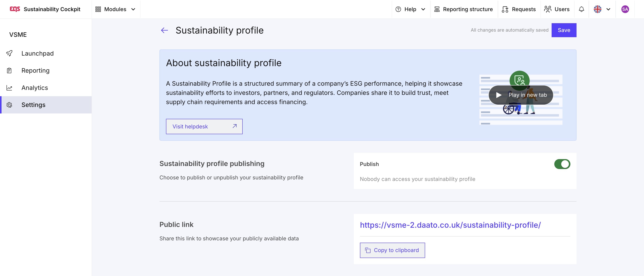This screenshot has height=276, width=644.
Task: Open Users from the top bar
Action: click(557, 9)
